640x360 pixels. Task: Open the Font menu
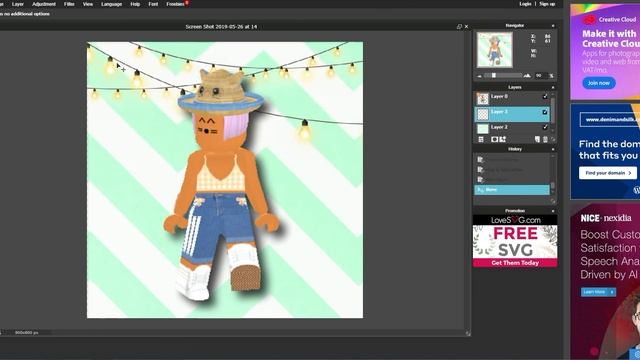153,4
